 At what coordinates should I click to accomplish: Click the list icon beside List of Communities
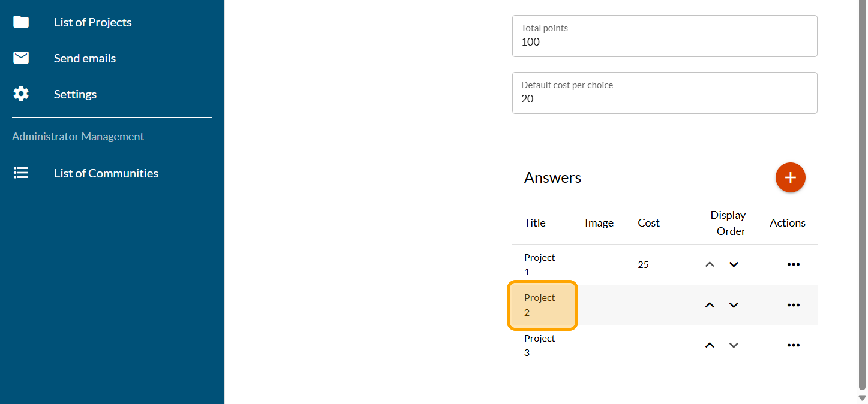tap(21, 173)
